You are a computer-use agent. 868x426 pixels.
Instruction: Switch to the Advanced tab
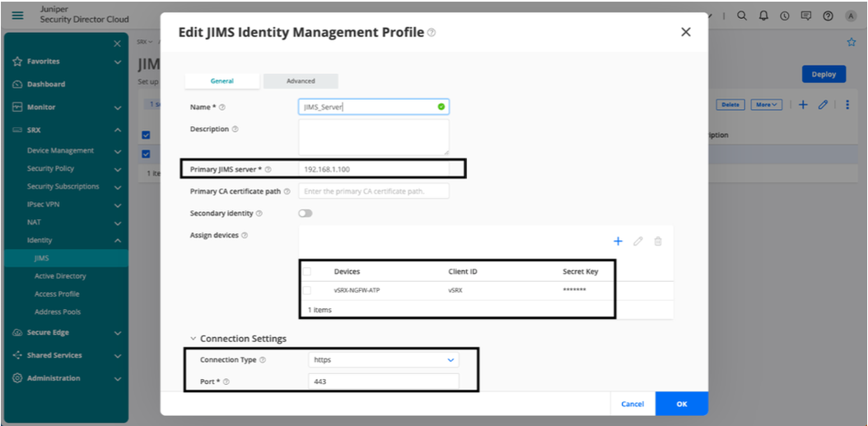(301, 81)
